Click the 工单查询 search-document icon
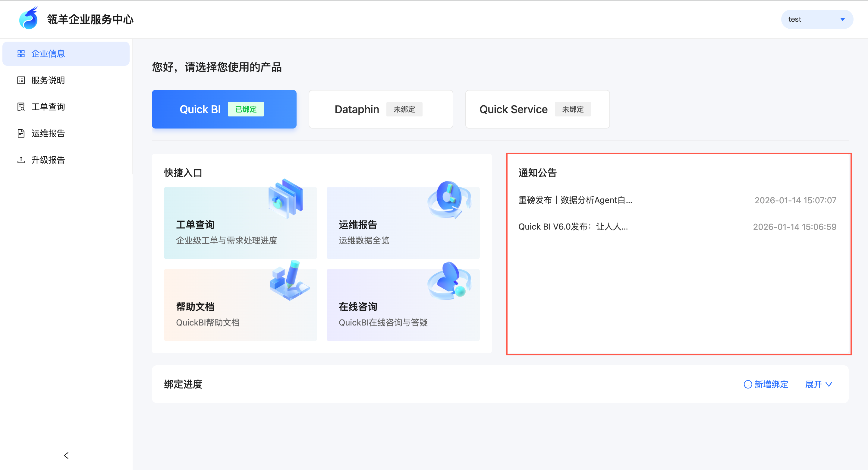The width and height of the screenshot is (868, 470). [21, 107]
